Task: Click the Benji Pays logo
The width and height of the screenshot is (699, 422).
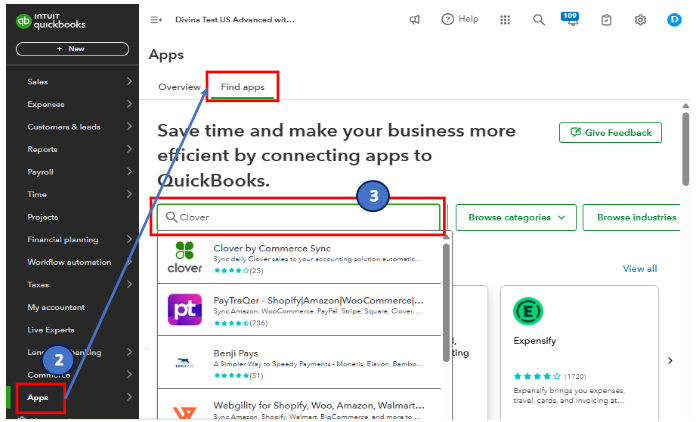Action: [185, 362]
